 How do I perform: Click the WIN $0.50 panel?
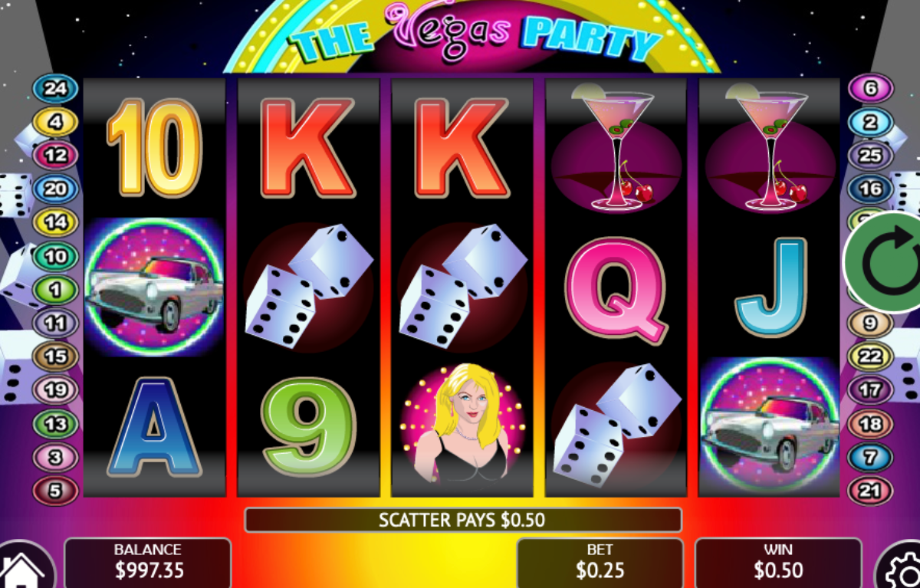(778, 562)
